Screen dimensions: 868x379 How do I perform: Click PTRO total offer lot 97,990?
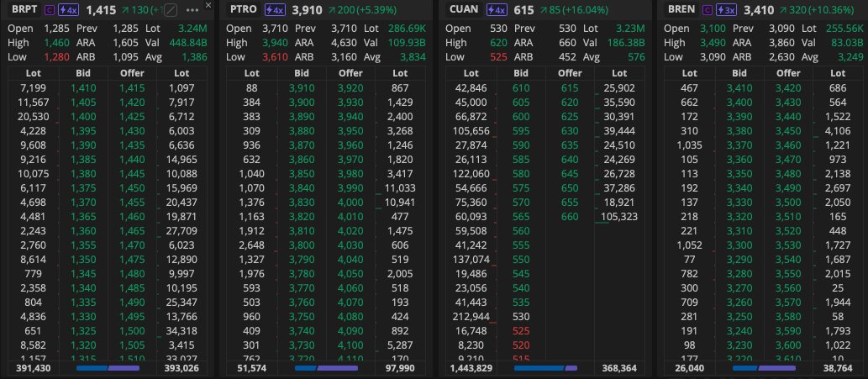pyautogui.click(x=400, y=368)
